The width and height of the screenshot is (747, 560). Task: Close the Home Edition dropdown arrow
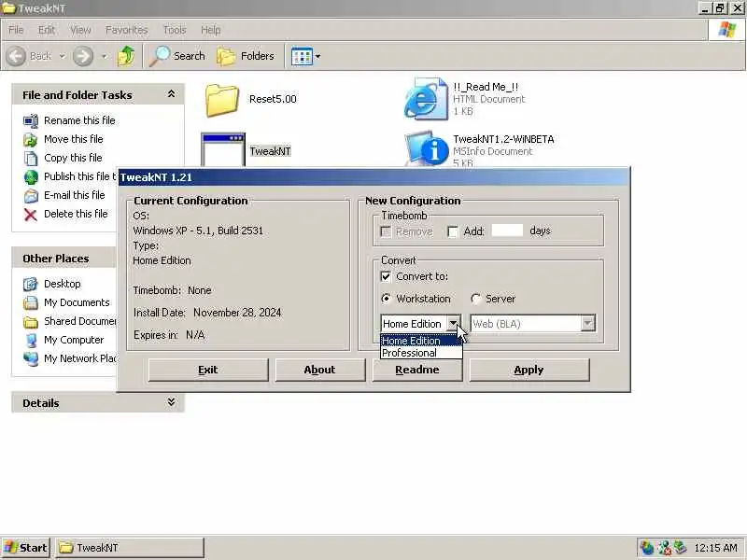[x=453, y=323]
